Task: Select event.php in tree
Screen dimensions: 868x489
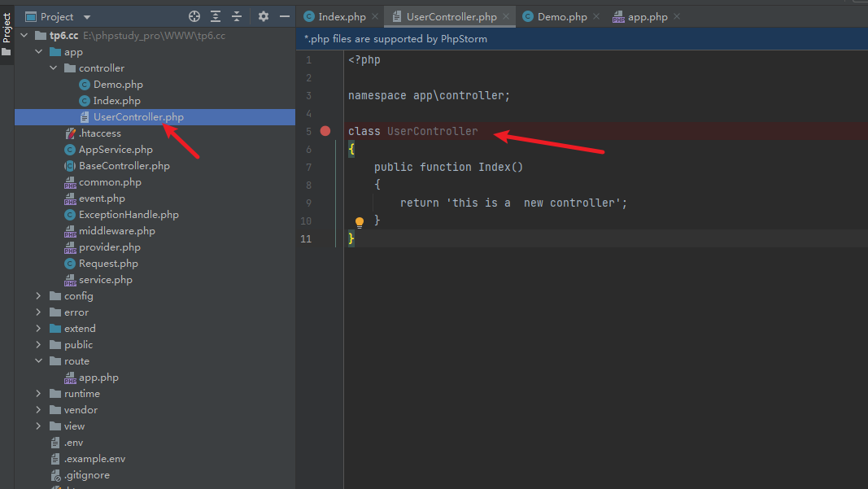Action: pyautogui.click(x=102, y=199)
